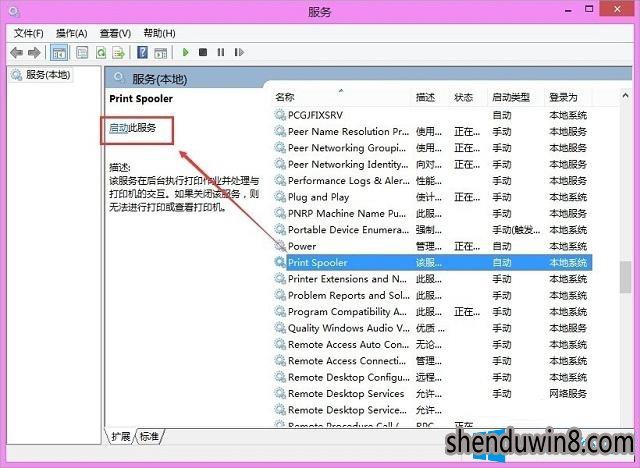
Task: Toggle the action pane toolbar icon
Action: [x=160, y=52]
